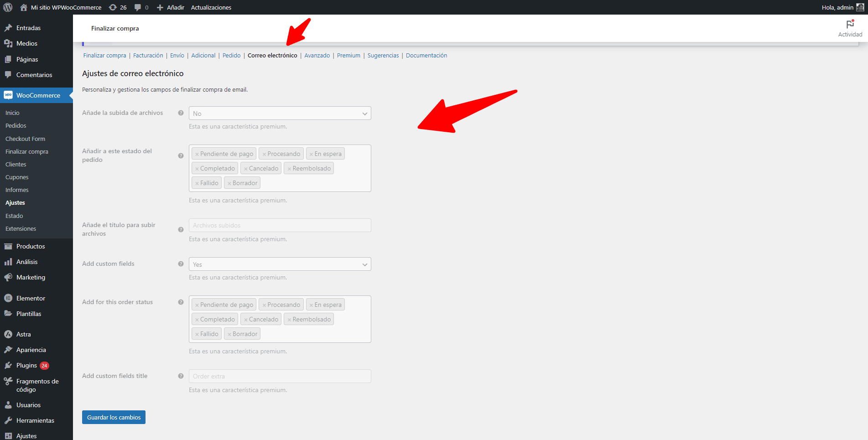Screen dimensions: 868x440
Task: Click the Guardar los cambios button
Action: point(114,417)
